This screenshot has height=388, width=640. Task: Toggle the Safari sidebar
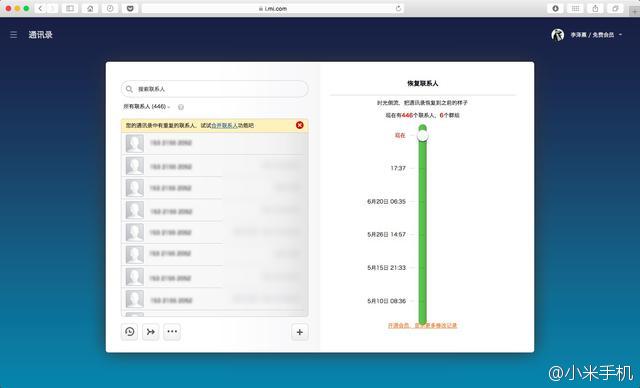(x=70, y=8)
